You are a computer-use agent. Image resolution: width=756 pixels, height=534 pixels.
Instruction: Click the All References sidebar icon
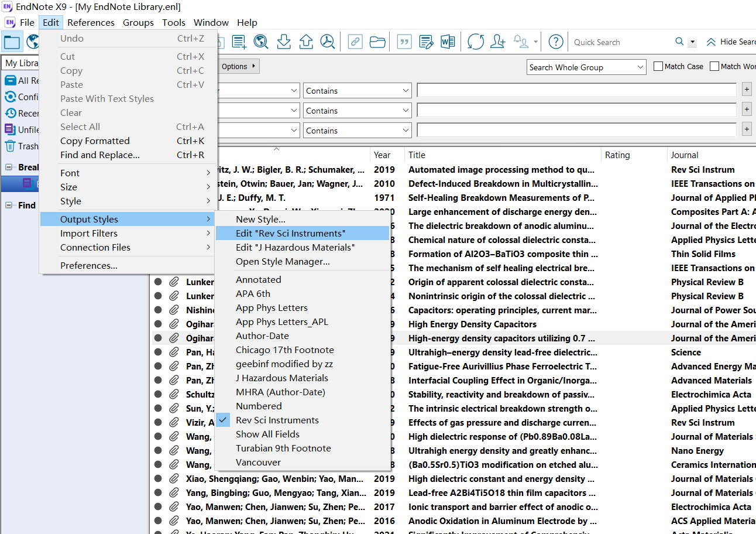10,80
